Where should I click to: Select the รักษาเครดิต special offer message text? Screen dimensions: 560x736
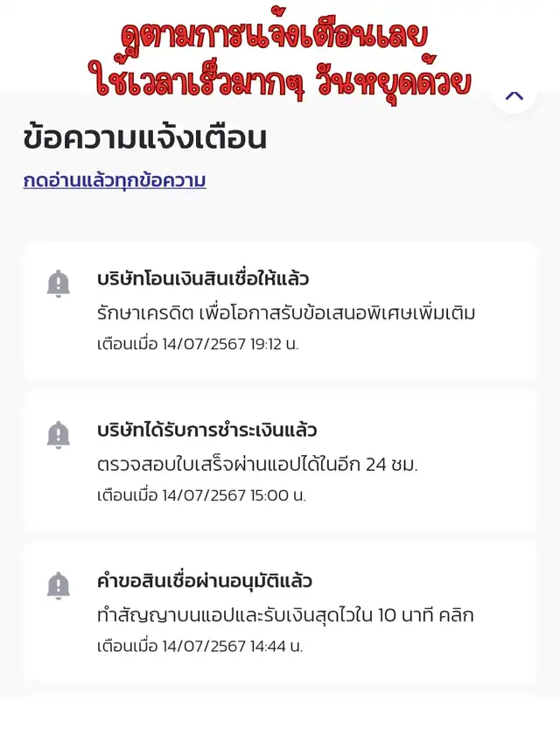[x=286, y=312]
